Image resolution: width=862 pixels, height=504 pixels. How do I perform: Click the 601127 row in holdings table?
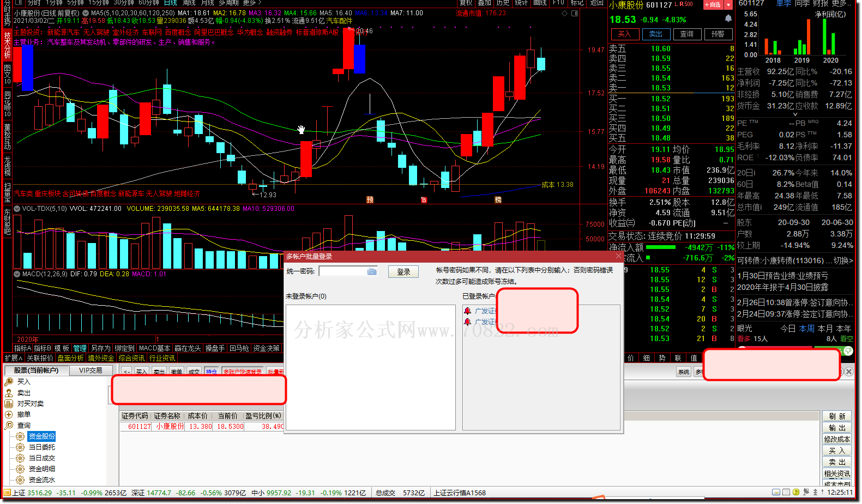coord(202,427)
